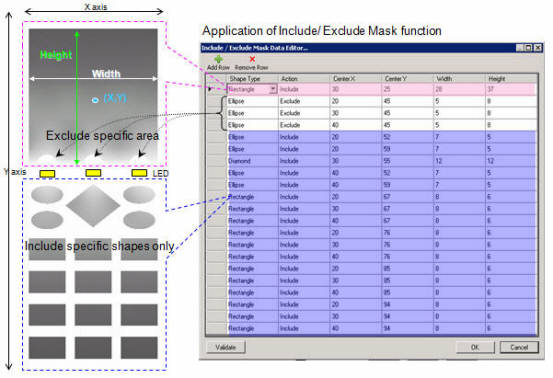Click Center Y 94 in the Rectangle row with Center X 40
The height and width of the screenshot is (378, 553).
coord(407,329)
